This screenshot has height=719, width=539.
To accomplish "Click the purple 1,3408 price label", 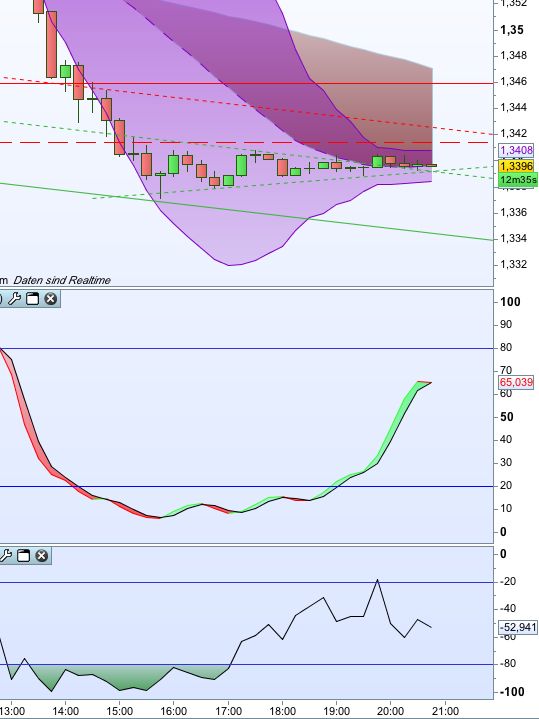I will 516,150.
